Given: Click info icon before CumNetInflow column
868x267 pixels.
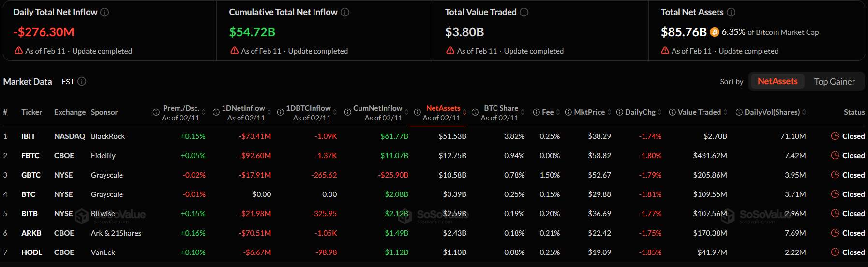Looking at the screenshot, I should 347,112.
